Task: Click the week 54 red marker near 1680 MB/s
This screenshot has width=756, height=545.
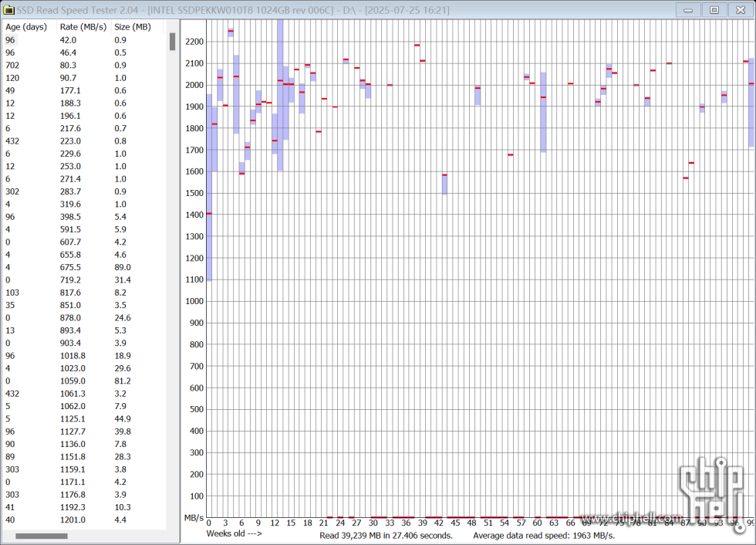Action: tap(511, 155)
